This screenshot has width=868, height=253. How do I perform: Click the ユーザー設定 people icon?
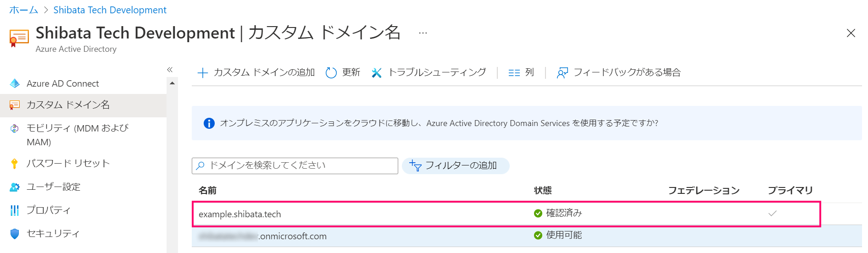click(x=15, y=187)
